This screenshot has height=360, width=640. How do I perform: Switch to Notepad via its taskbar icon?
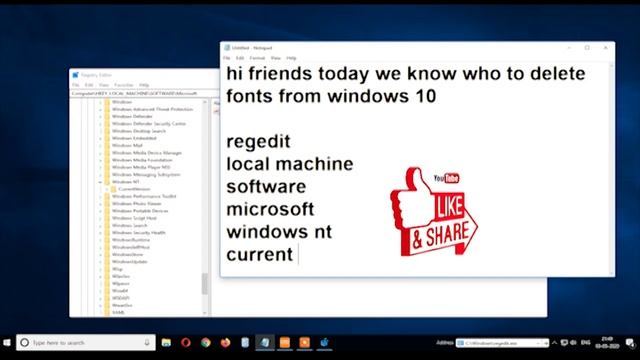point(264,342)
